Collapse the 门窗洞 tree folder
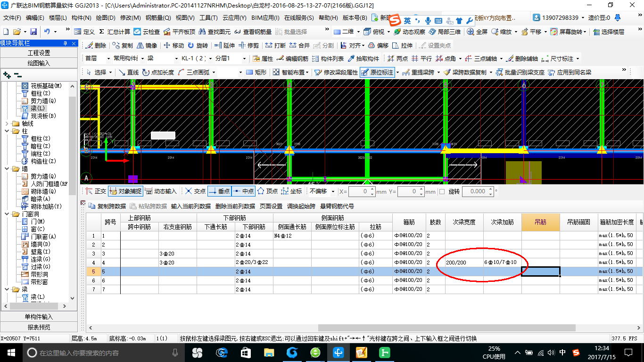The image size is (644, 362). point(7,214)
